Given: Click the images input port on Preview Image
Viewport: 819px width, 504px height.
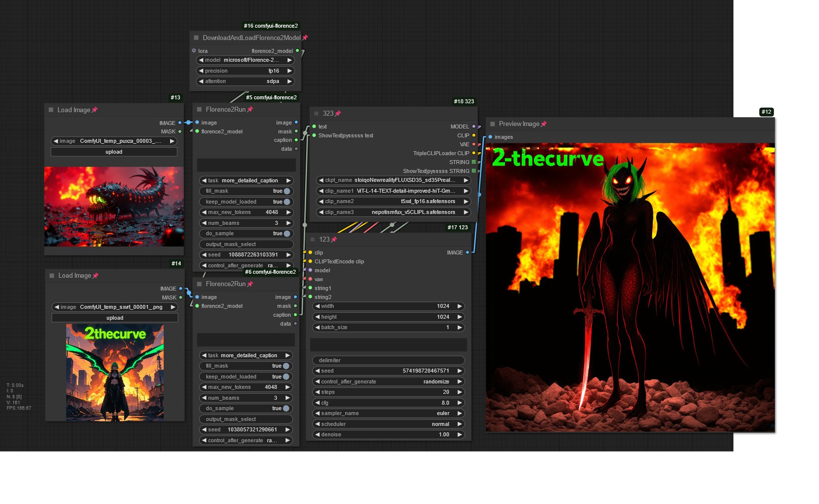Looking at the screenshot, I should (x=490, y=137).
